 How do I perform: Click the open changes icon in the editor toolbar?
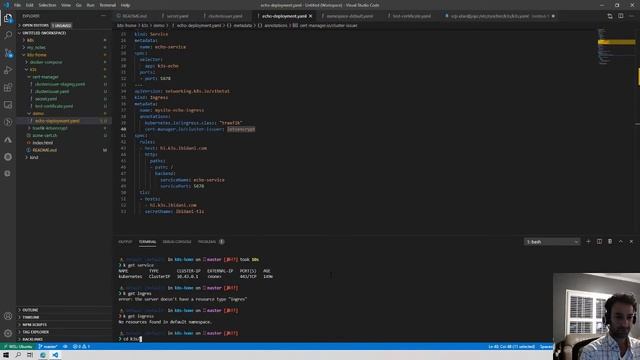click(x=610, y=16)
